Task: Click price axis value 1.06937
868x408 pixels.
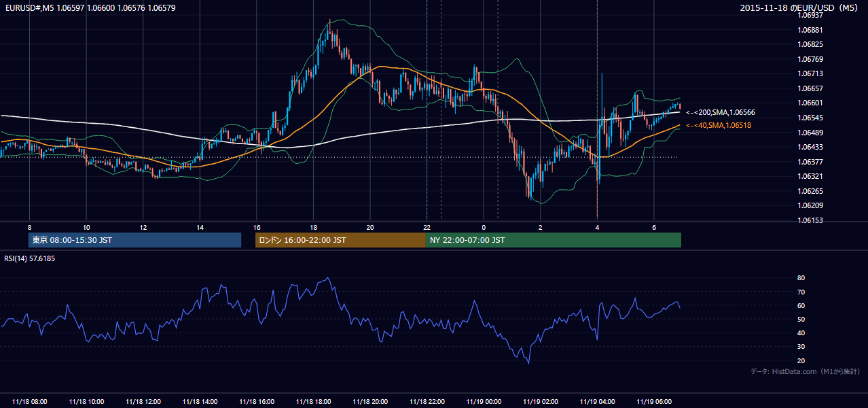Action: click(x=810, y=15)
